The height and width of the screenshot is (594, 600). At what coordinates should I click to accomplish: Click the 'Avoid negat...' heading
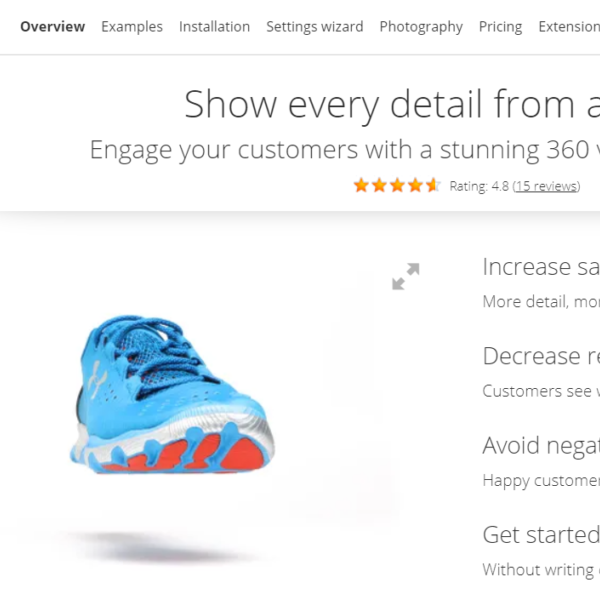click(x=541, y=446)
